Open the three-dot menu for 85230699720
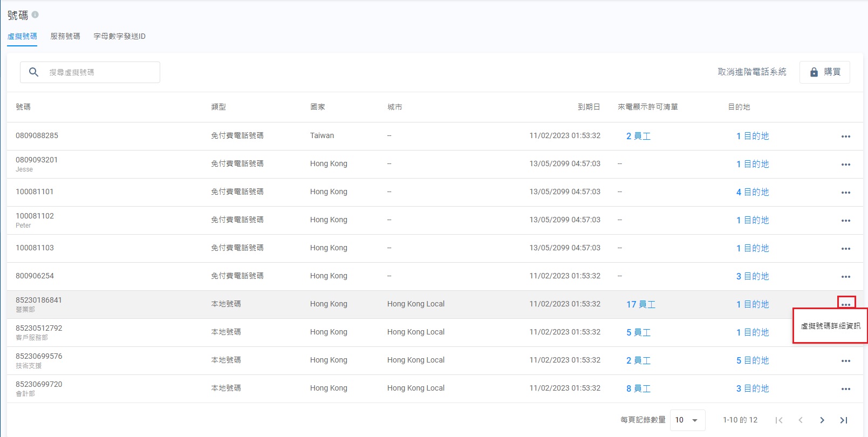Screen dimensions: 868x437 pos(845,389)
